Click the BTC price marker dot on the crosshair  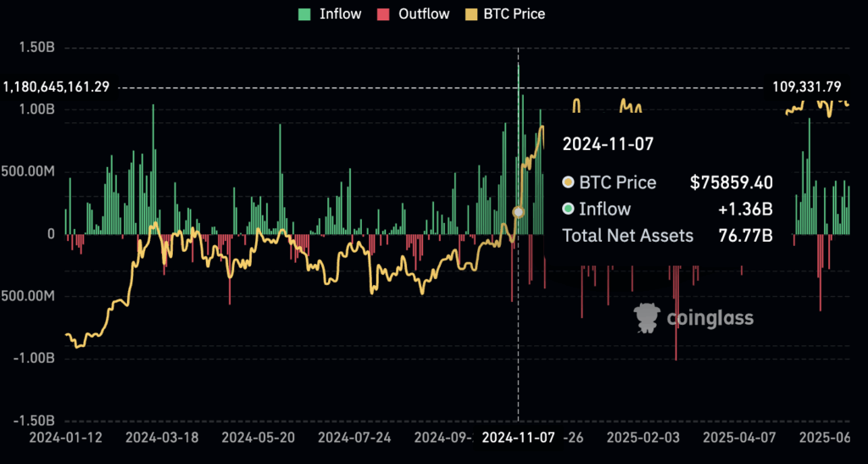[519, 212]
